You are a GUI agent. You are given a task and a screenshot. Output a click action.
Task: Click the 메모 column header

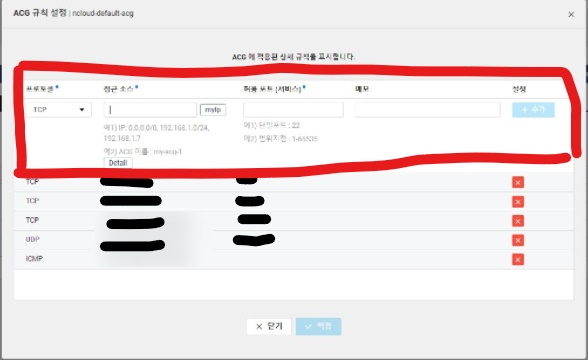click(362, 89)
